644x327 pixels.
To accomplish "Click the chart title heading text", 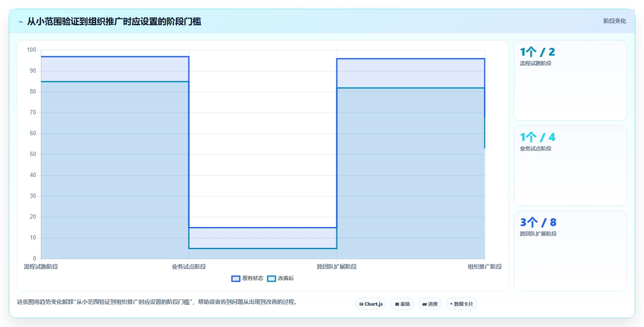I will pyautogui.click(x=114, y=21).
